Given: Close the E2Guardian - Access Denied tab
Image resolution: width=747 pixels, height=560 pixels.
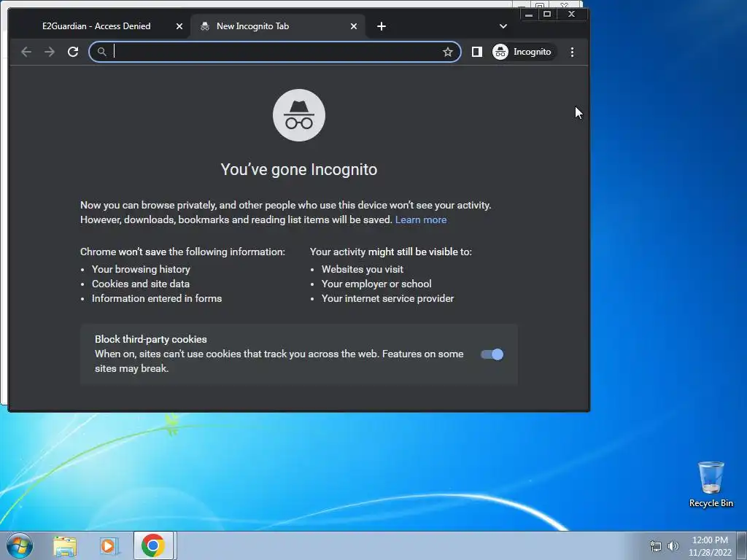Looking at the screenshot, I should click(179, 26).
